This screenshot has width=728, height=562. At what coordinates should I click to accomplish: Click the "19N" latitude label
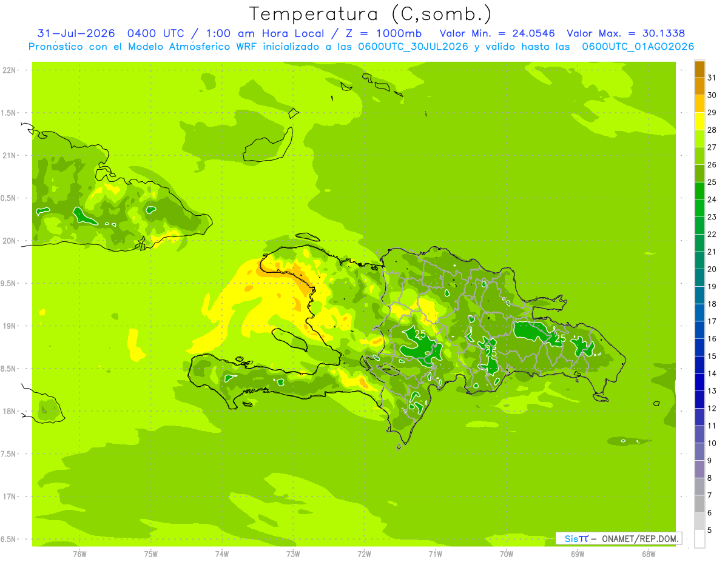pos(9,326)
